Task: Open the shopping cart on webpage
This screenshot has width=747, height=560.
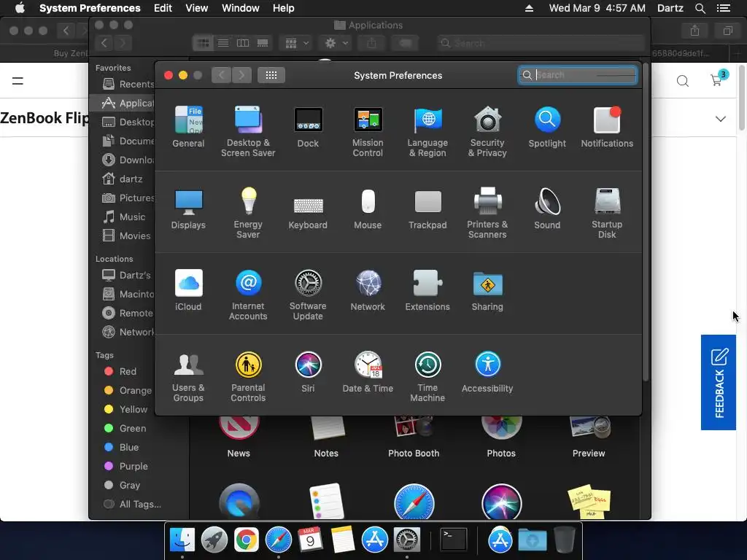Action: pos(718,79)
